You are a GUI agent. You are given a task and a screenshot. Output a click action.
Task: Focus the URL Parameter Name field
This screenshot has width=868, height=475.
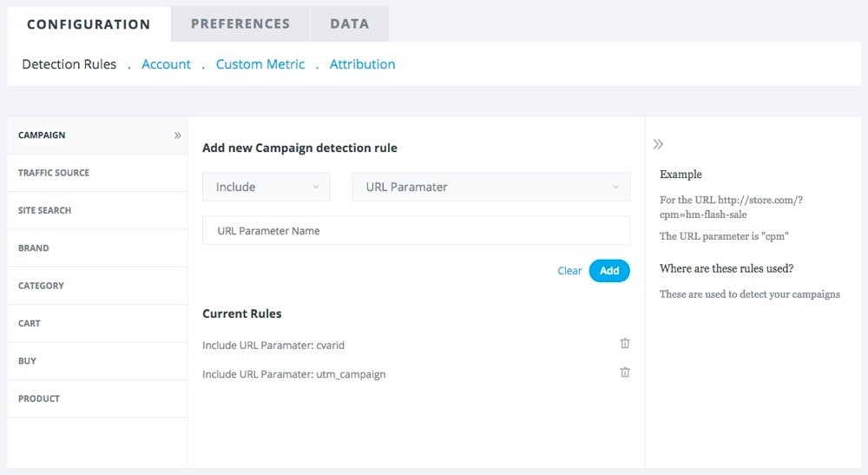[417, 230]
